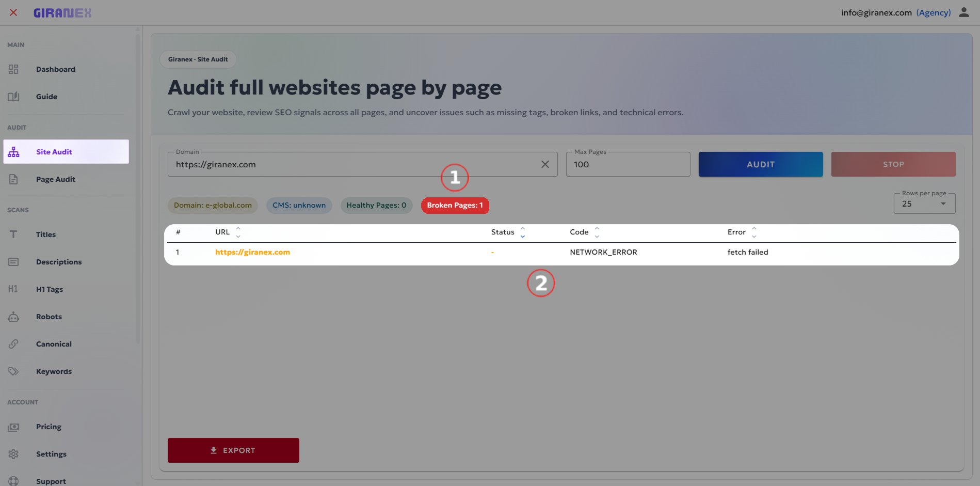
Task: Click the Giranex · Site Audit breadcrumb chip
Action: click(x=198, y=59)
